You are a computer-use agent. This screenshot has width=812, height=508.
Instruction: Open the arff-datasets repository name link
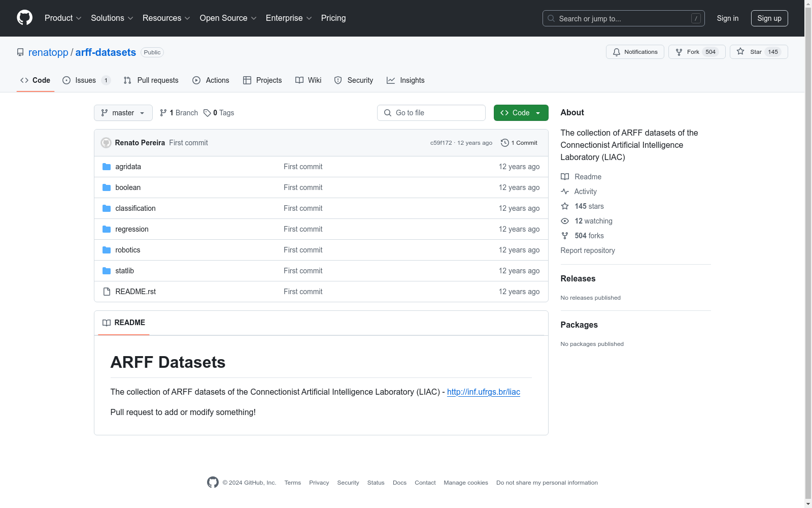point(106,52)
